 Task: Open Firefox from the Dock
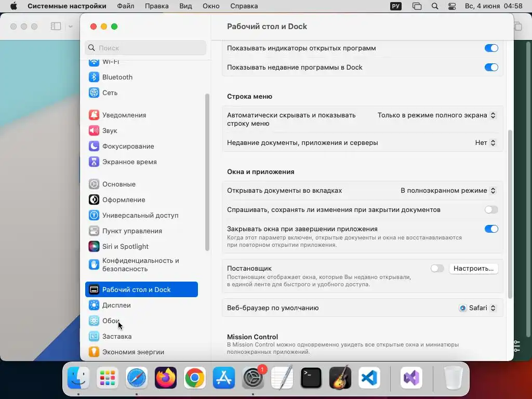(166, 378)
